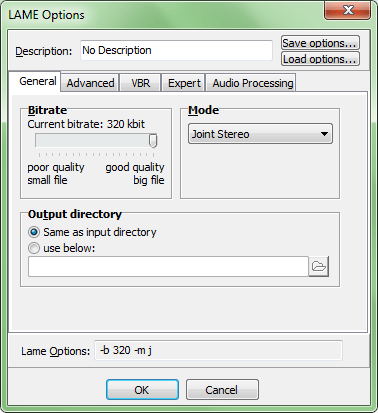Open the Joint Stereo mode dropdown

[260, 134]
